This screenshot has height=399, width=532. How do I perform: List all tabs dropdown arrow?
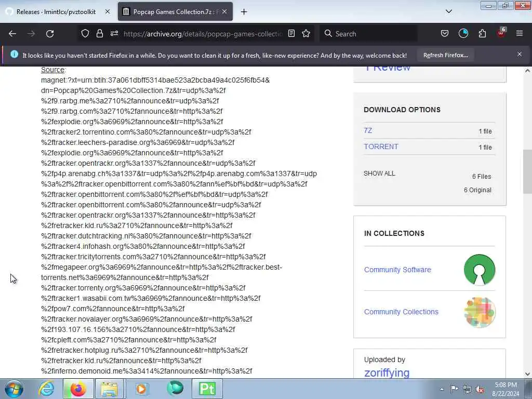(448, 11)
